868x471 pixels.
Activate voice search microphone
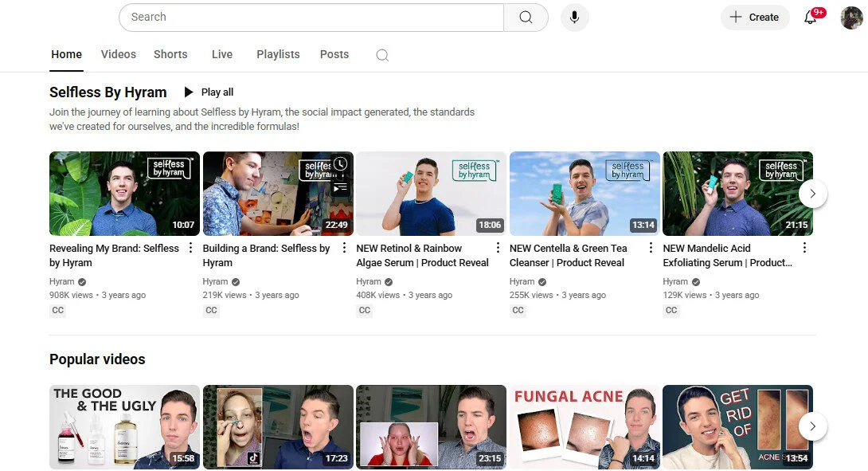574,18
